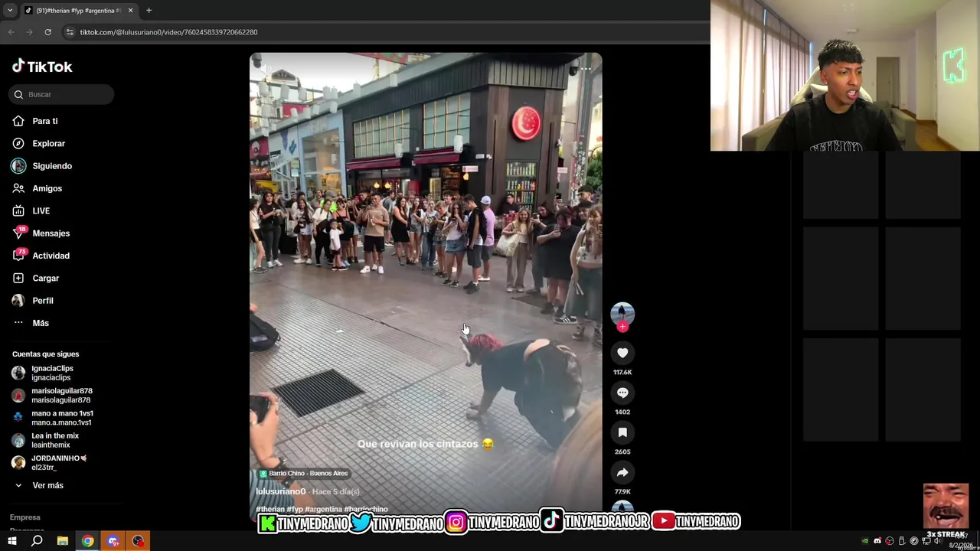980x551 pixels.
Task: Open the Actividad notifications
Action: (41, 256)
